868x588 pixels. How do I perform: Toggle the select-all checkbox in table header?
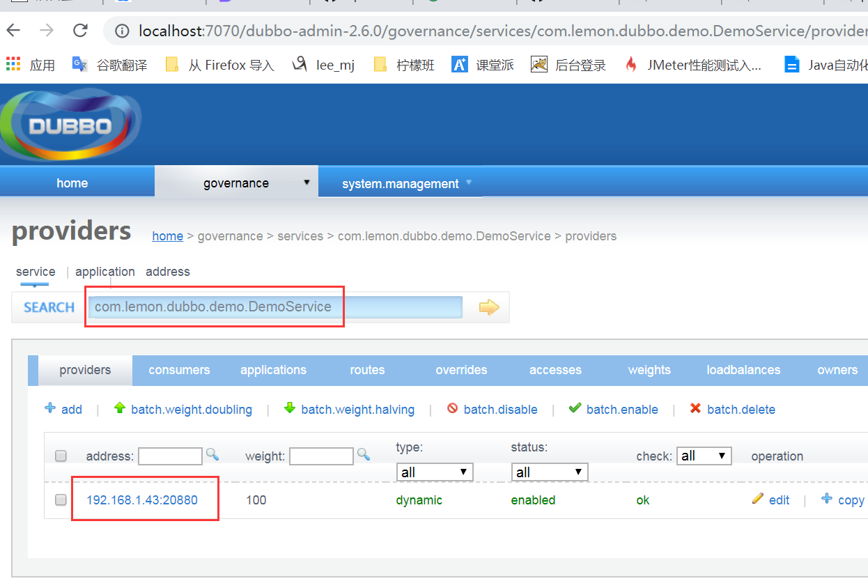61,456
